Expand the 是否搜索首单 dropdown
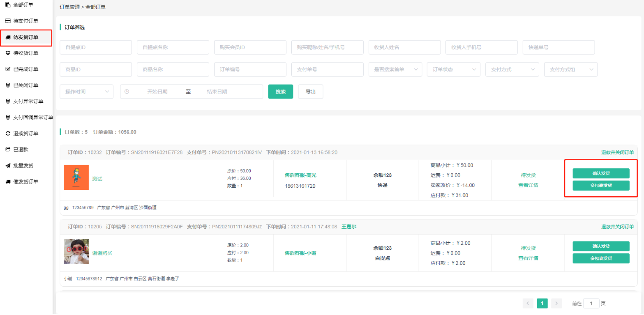 click(x=395, y=70)
